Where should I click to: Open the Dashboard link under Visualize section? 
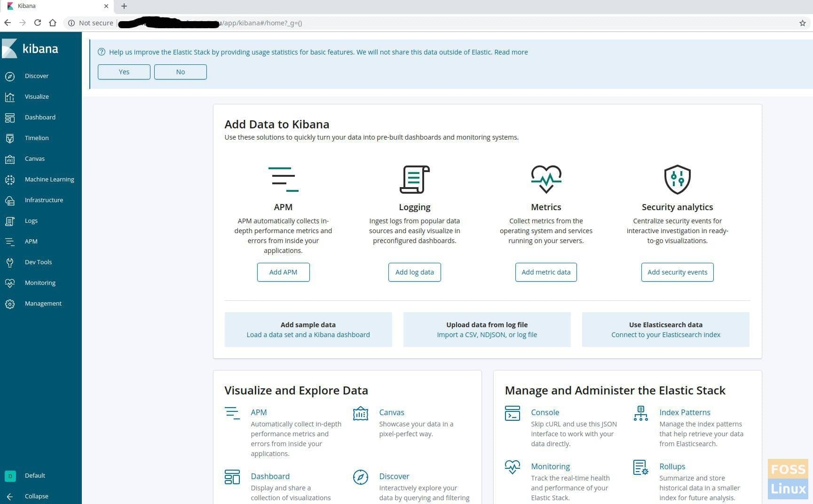270,476
